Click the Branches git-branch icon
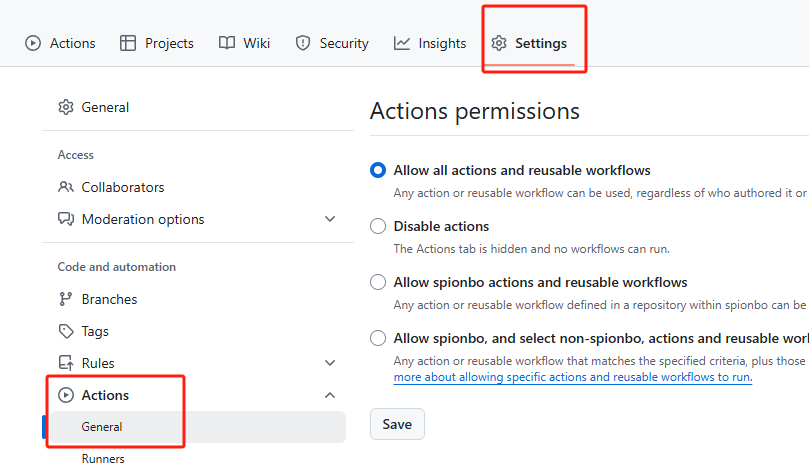The height and width of the screenshot is (469, 809). (66, 299)
